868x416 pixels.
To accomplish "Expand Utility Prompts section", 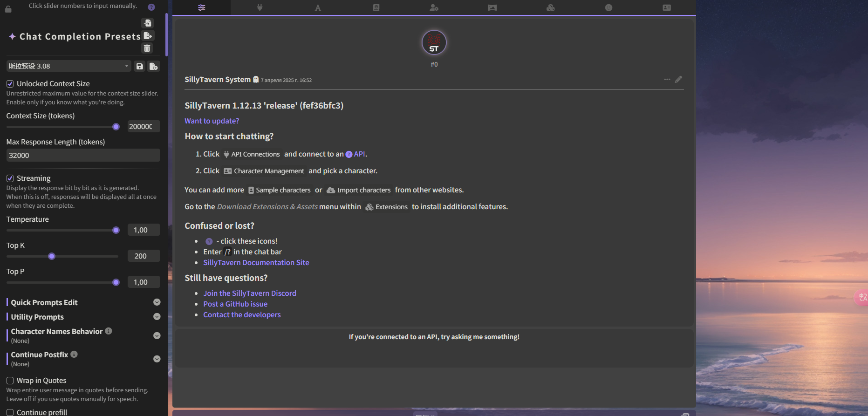I will tap(157, 317).
